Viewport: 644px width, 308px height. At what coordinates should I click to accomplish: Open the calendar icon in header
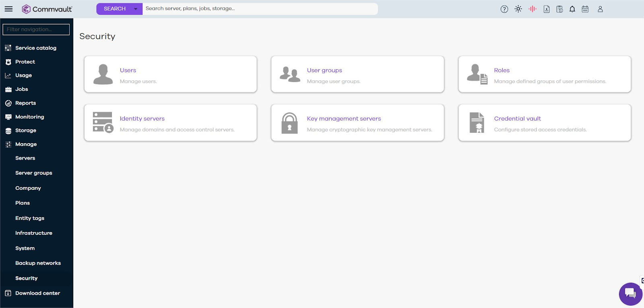[585, 9]
